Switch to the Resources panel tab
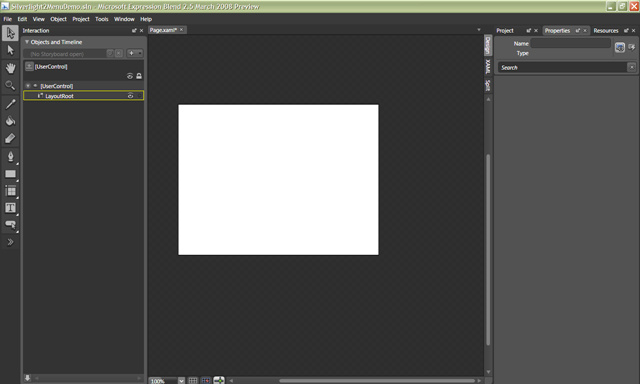This screenshot has width=640, height=384. pos(606,31)
